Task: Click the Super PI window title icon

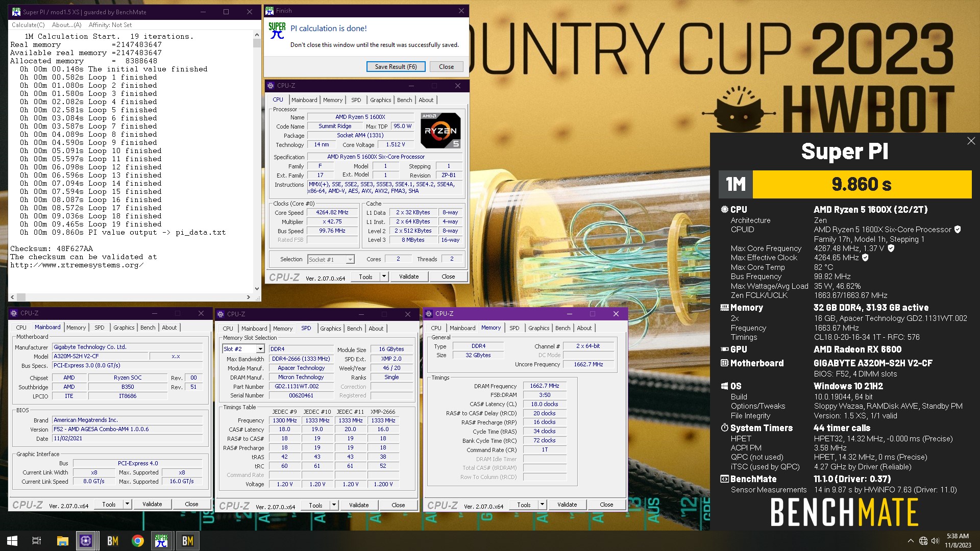Action: pos(16,12)
